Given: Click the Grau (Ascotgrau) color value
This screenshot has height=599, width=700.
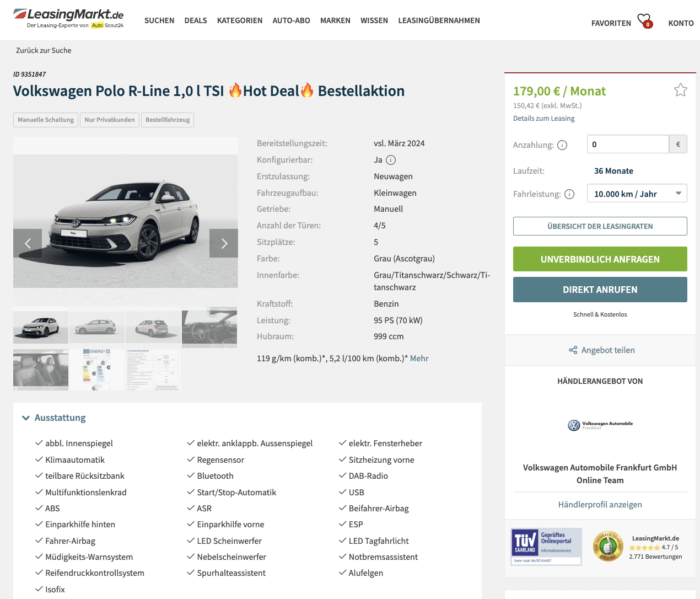Looking at the screenshot, I should pos(404,259).
